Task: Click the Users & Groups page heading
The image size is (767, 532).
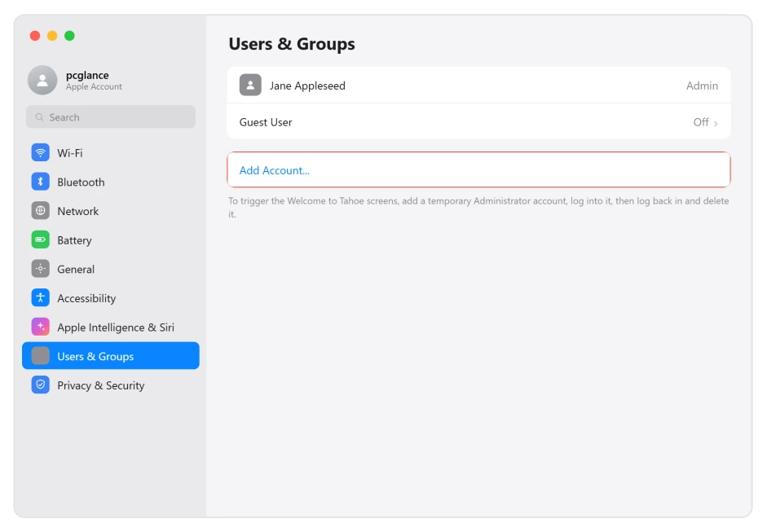Action: click(x=292, y=44)
